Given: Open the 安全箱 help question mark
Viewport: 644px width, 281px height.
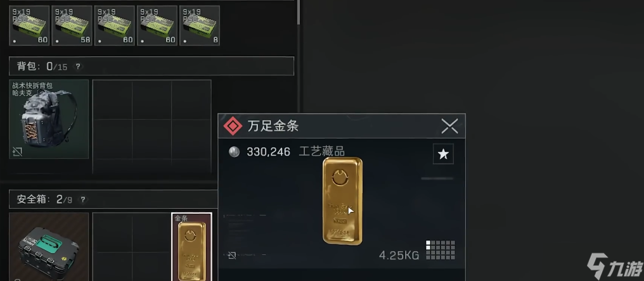Looking at the screenshot, I should (83, 200).
